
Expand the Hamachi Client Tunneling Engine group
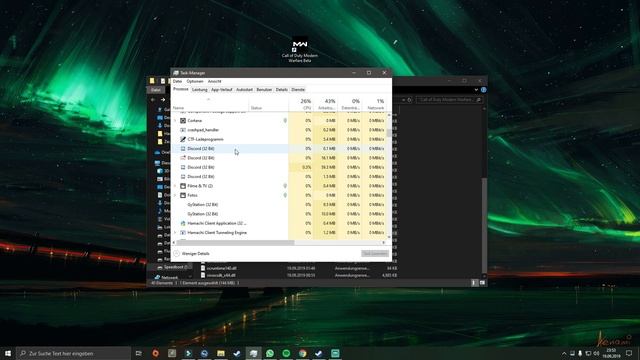(x=175, y=233)
